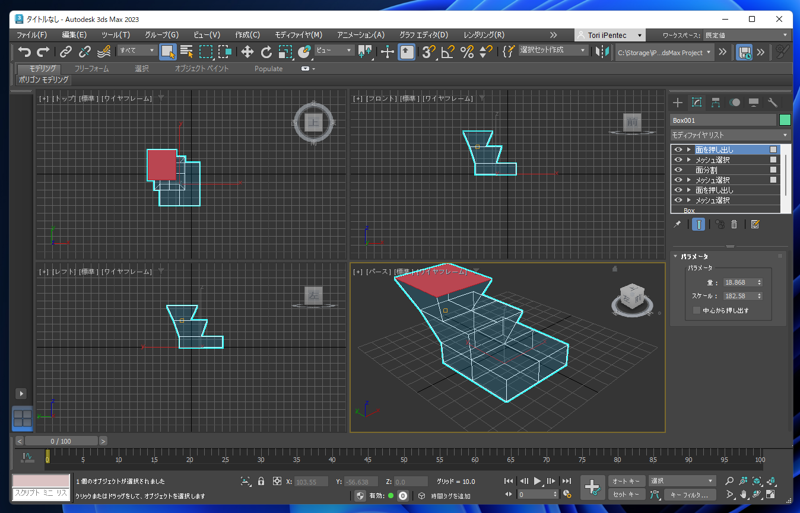This screenshot has height=513, width=800.
Task: Pick the Rectangular Selection Region tool
Action: coord(206,52)
